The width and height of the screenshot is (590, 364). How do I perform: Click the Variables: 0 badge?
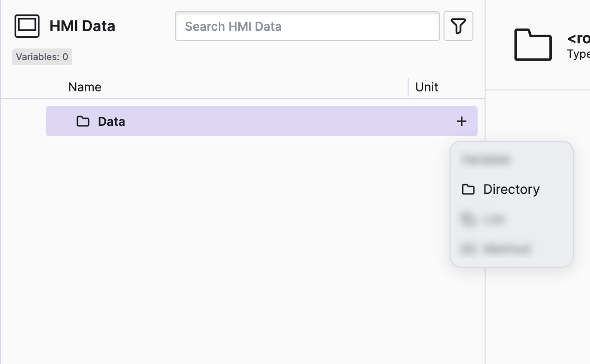[42, 57]
